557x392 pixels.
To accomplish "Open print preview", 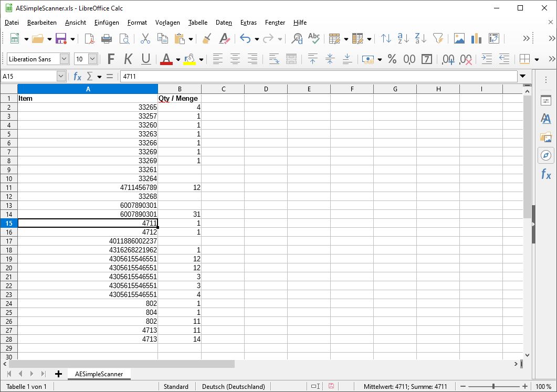I will pos(124,38).
